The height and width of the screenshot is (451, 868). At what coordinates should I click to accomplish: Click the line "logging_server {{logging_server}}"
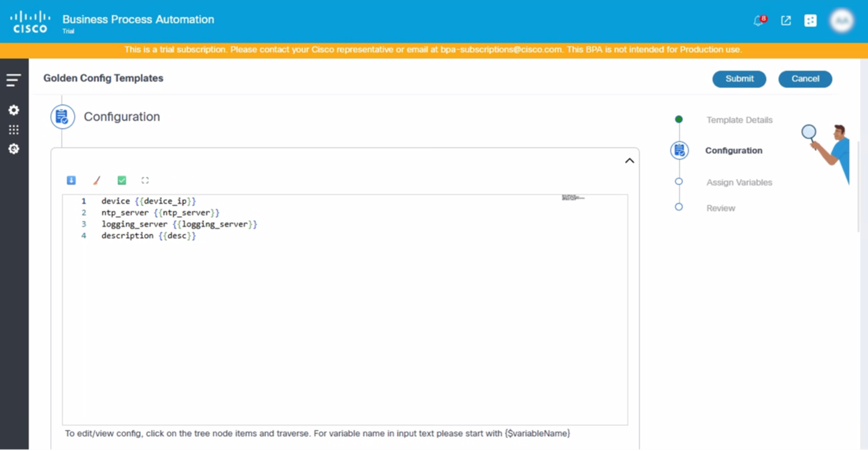(x=179, y=224)
